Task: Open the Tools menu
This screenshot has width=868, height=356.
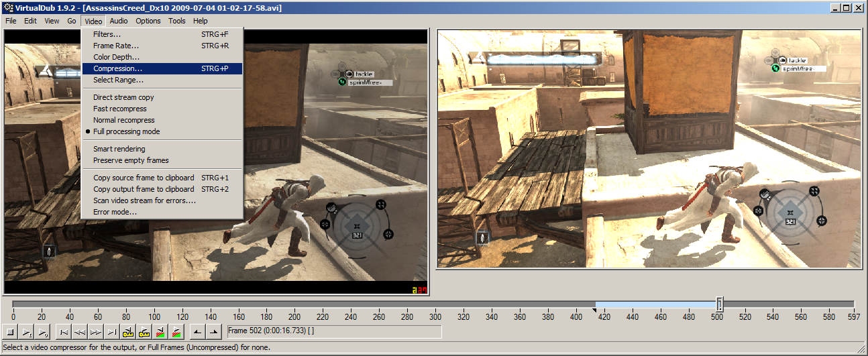Action: coord(177,21)
